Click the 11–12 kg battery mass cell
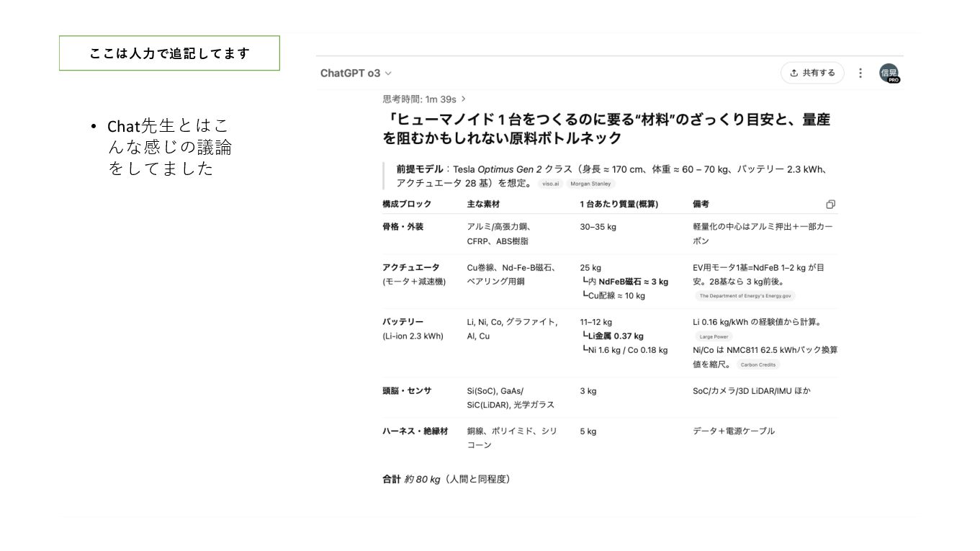 [595, 322]
